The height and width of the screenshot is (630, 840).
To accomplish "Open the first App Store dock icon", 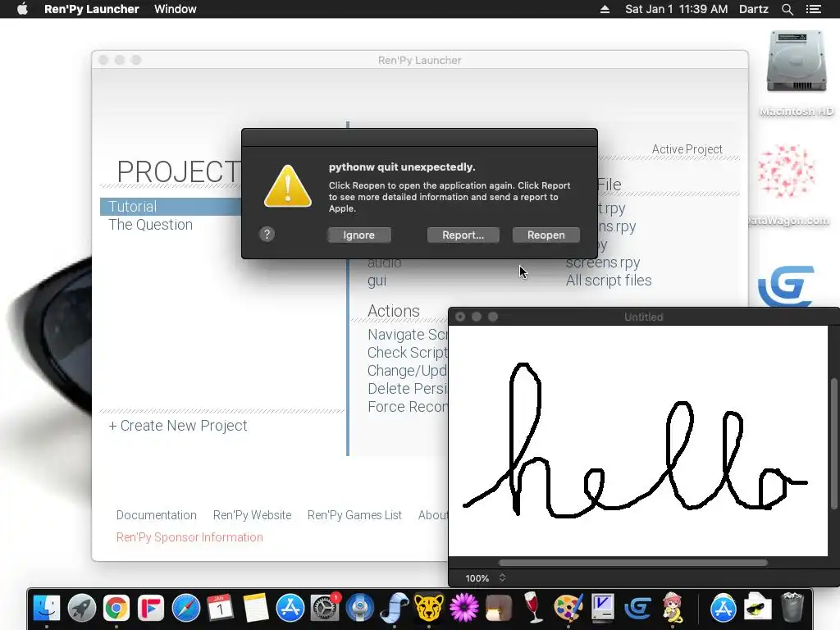I will pyautogui.click(x=290, y=608).
